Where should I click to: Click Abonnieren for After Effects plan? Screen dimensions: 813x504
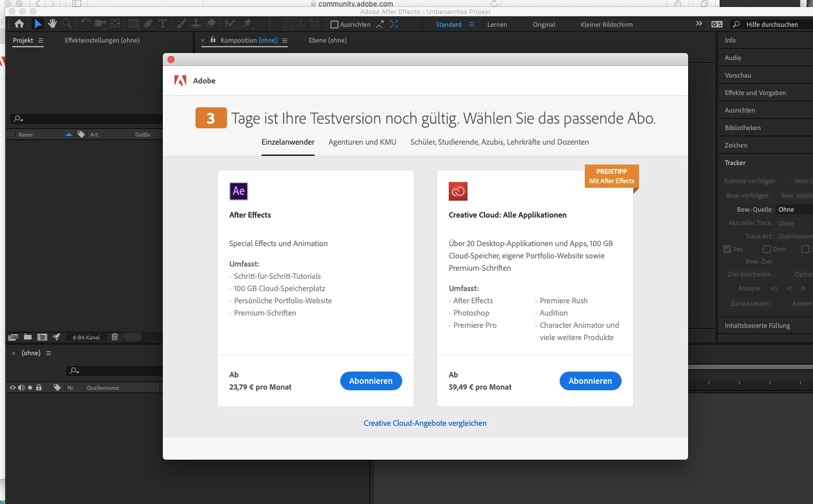tap(371, 381)
